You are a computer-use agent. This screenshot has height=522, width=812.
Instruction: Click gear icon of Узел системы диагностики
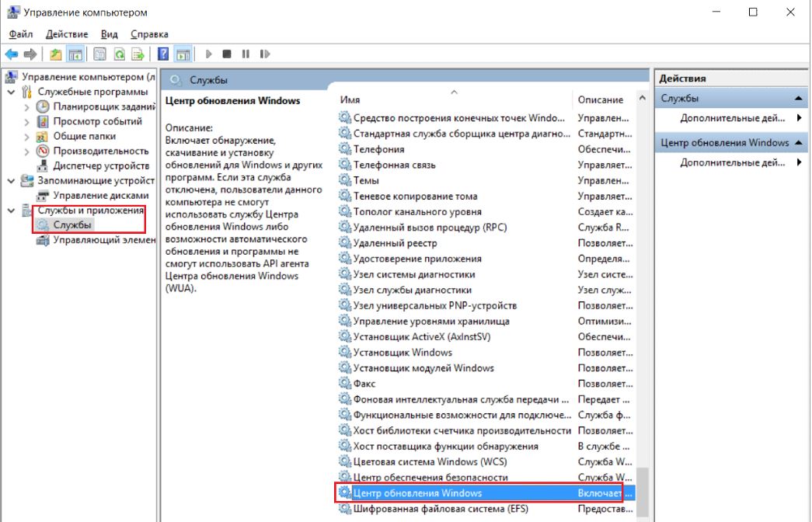click(x=345, y=274)
